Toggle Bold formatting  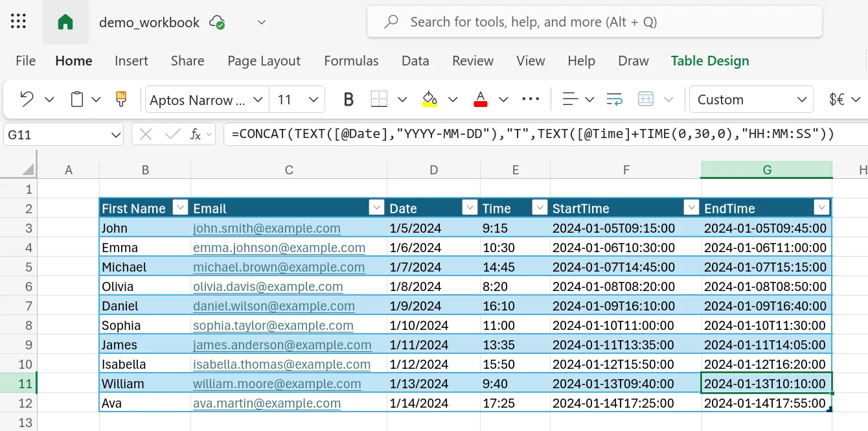348,99
